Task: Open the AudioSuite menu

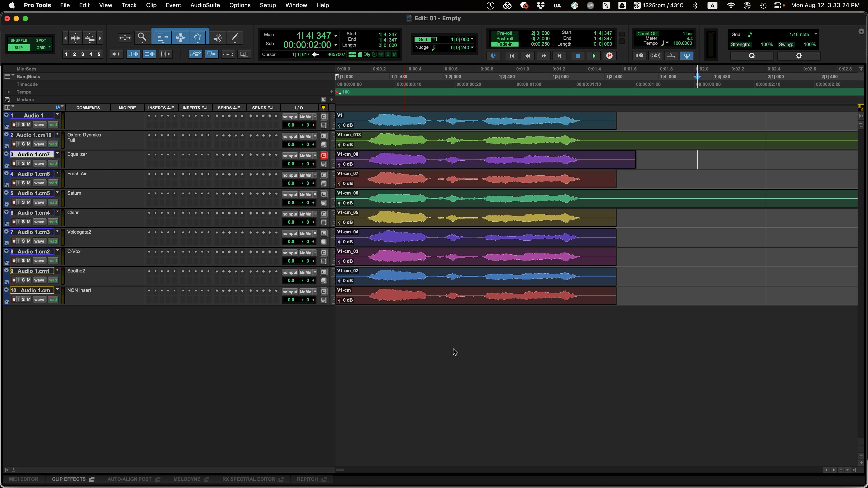Action: 205,5
